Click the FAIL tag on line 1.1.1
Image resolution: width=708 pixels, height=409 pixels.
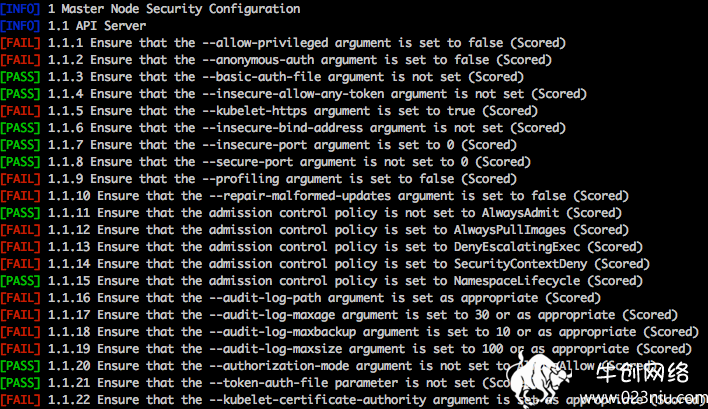click(20, 43)
